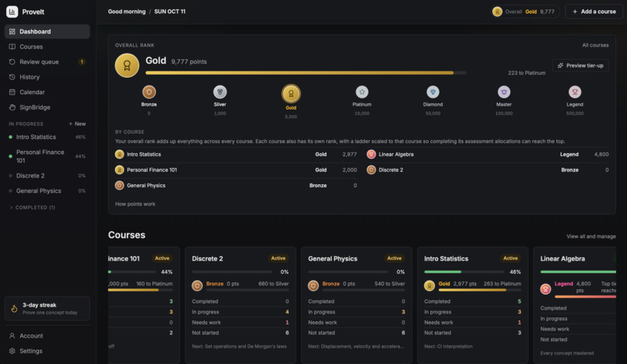Open History in the sidebar
This screenshot has width=627, height=364.
[47, 77]
